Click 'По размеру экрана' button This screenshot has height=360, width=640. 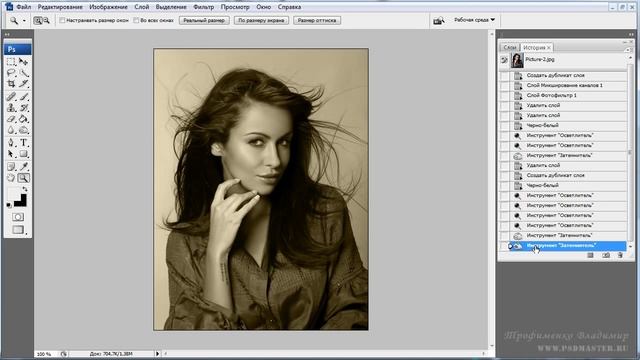click(x=261, y=20)
